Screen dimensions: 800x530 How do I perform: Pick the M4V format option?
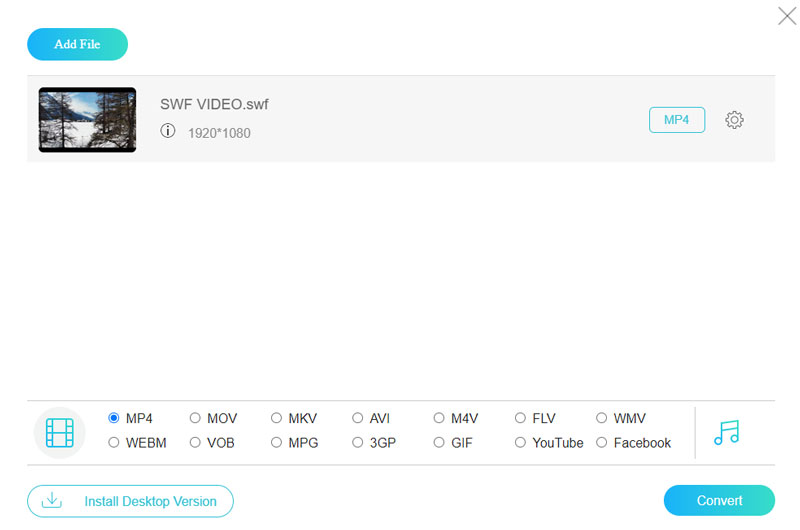click(x=440, y=418)
